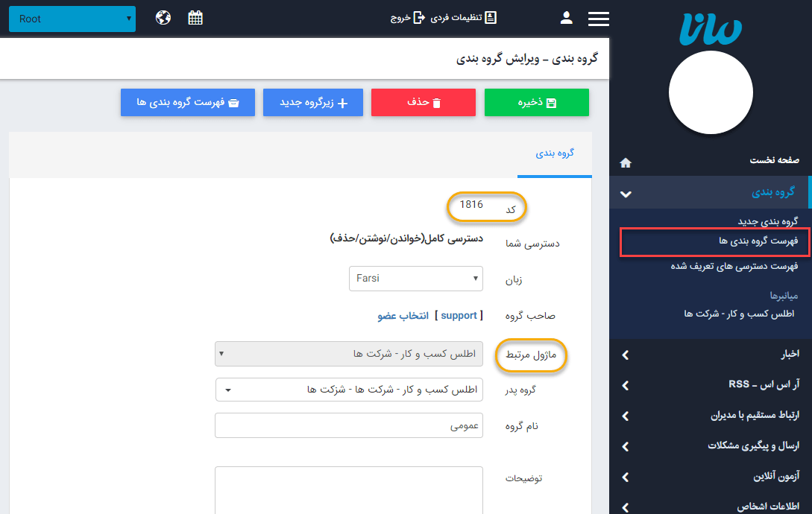Open the user profile icon
This screenshot has width=812, height=514.
click(x=566, y=16)
